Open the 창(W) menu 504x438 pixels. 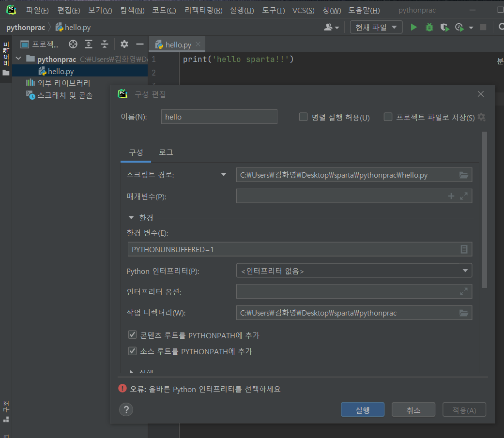click(331, 10)
